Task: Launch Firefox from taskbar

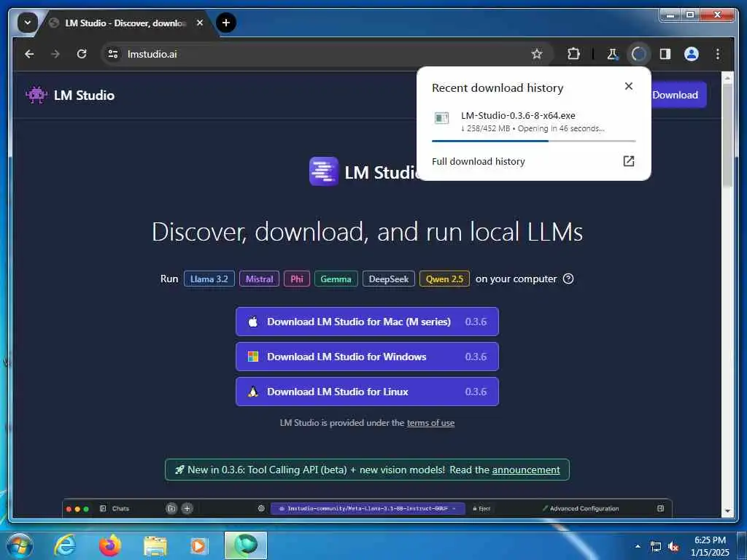Action: pyautogui.click(x=109, y=545)
